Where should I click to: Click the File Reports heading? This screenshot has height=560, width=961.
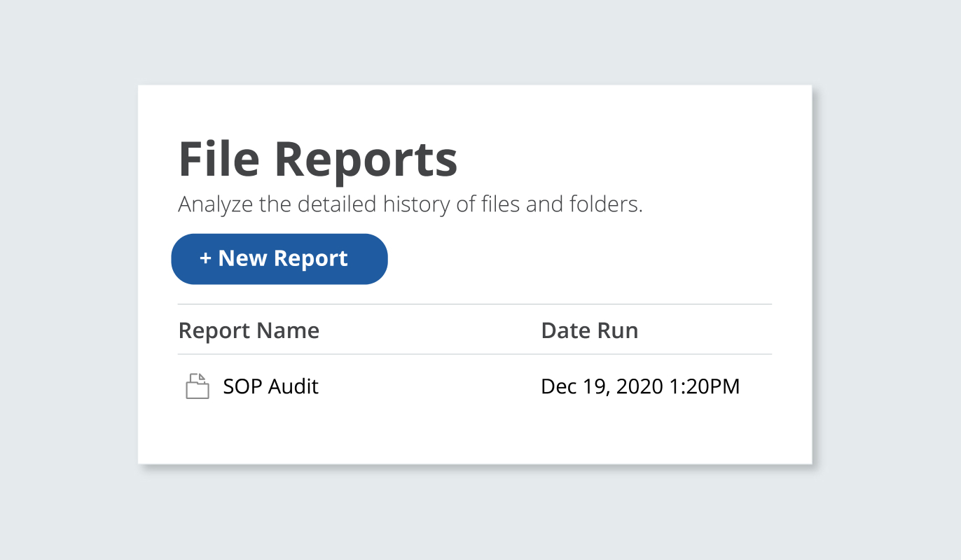pos(318,160)
